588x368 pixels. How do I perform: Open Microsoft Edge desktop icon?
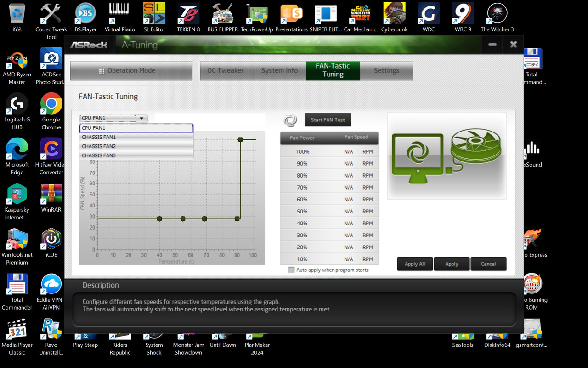coord(17,157)
